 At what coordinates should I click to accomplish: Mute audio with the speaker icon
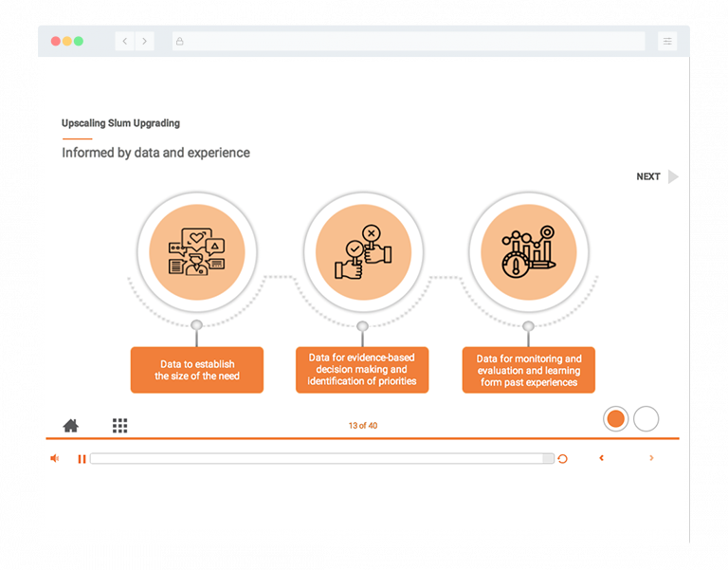[x=54, y=458]
